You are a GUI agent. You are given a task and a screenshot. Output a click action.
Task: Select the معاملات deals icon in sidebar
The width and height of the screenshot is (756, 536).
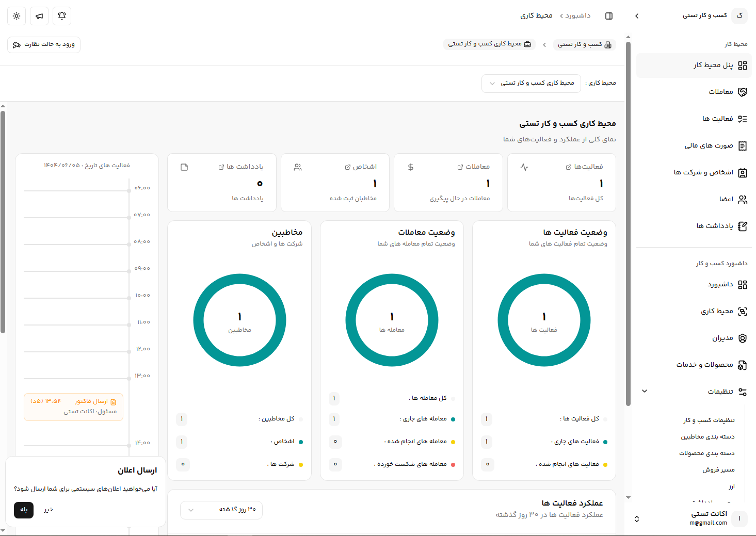pyautogui.click(x=743, y=92)
